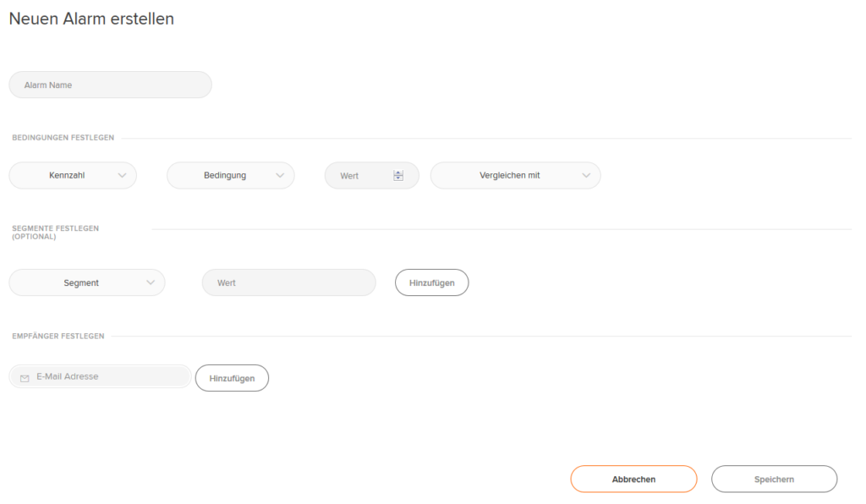
Task: Click the chevron arrow of the Kennzahl dropdown
Action: pos(122,176)
